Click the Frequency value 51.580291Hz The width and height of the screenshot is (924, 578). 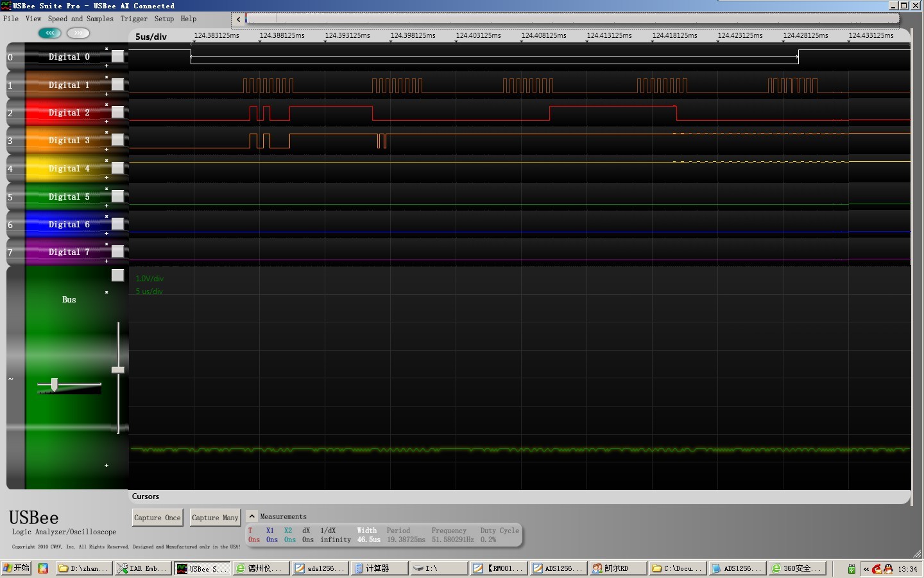[453, 539]
